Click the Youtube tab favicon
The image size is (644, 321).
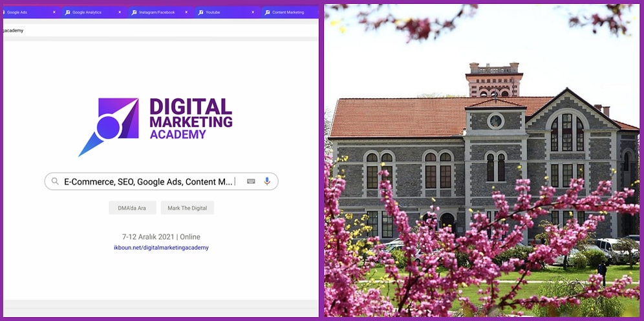point(201,12)
